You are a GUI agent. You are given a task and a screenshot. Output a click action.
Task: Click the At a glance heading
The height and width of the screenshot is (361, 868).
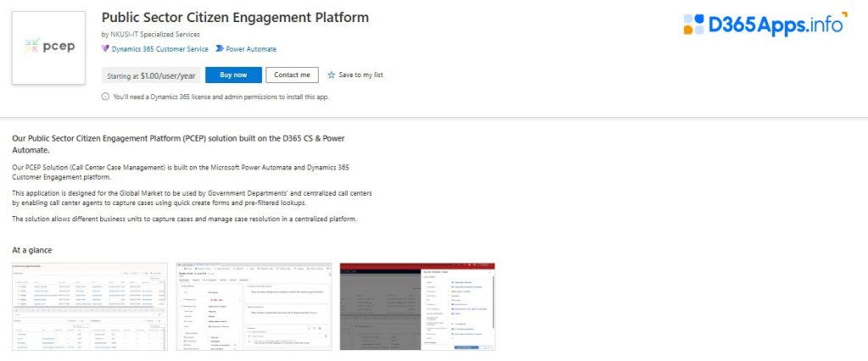click(32, 250)
